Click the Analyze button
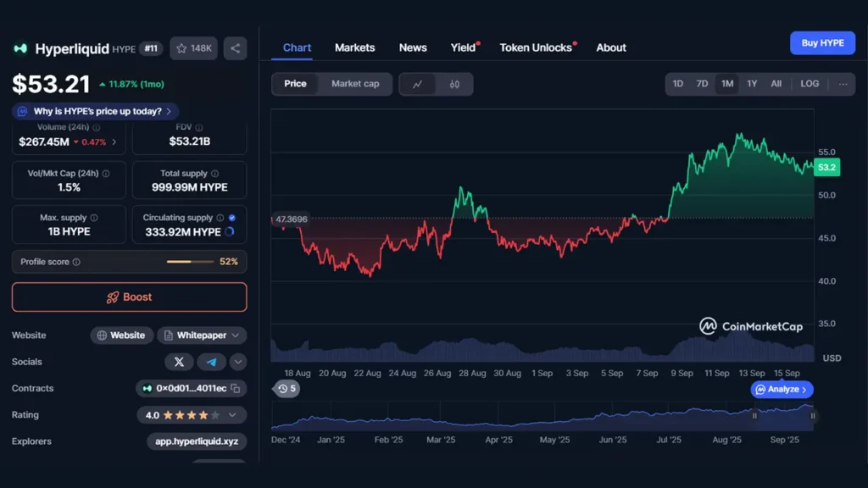This screenshot has width=868, height=488. 782,390
